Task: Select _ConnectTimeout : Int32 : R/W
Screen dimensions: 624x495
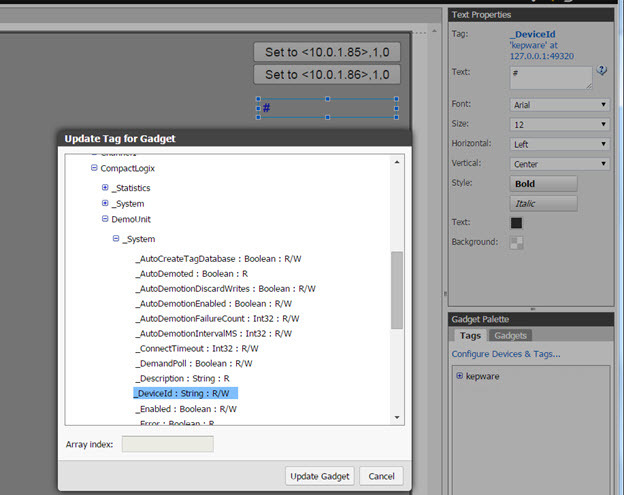Action: (x=197, y=349)
